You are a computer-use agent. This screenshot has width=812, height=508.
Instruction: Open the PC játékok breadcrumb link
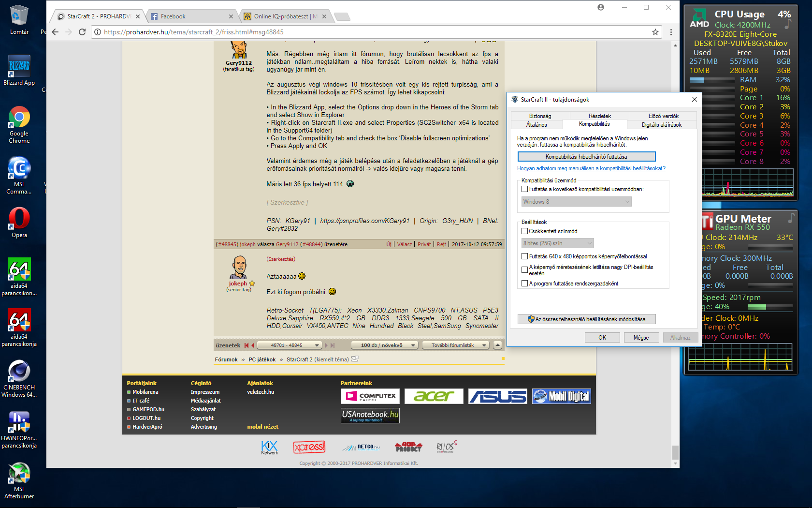[262, 359]
